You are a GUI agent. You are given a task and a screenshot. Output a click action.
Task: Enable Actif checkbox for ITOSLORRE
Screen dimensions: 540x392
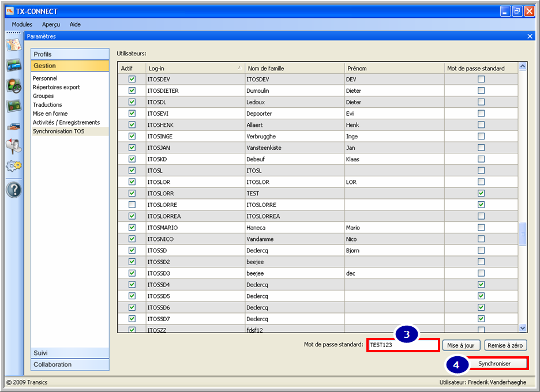tap(132, 205)
